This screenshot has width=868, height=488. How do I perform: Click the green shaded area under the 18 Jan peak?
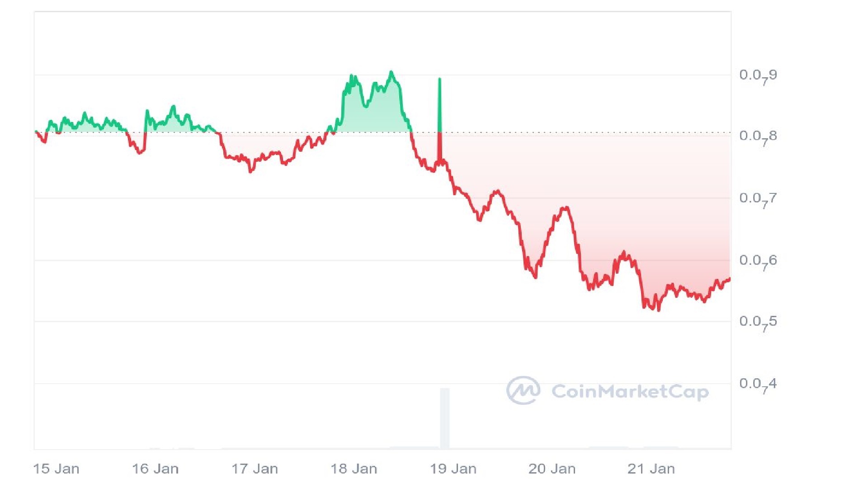coord(375,117)
